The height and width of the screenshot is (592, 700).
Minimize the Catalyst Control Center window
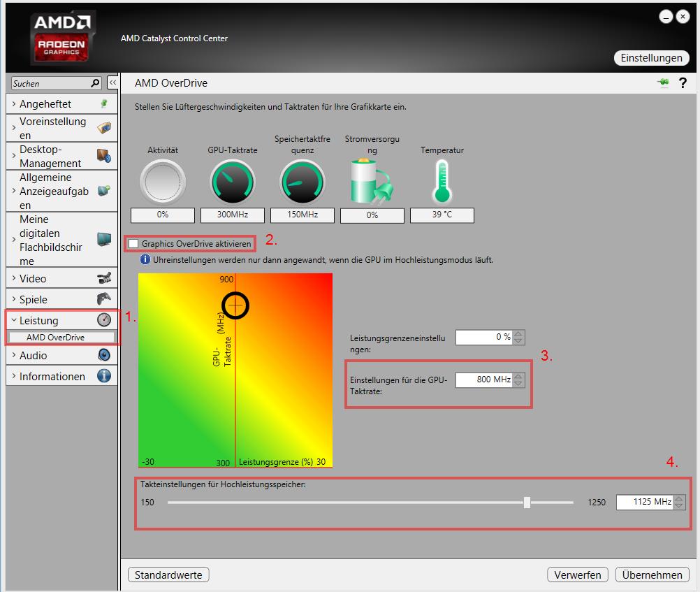click(x=666, y=17)
